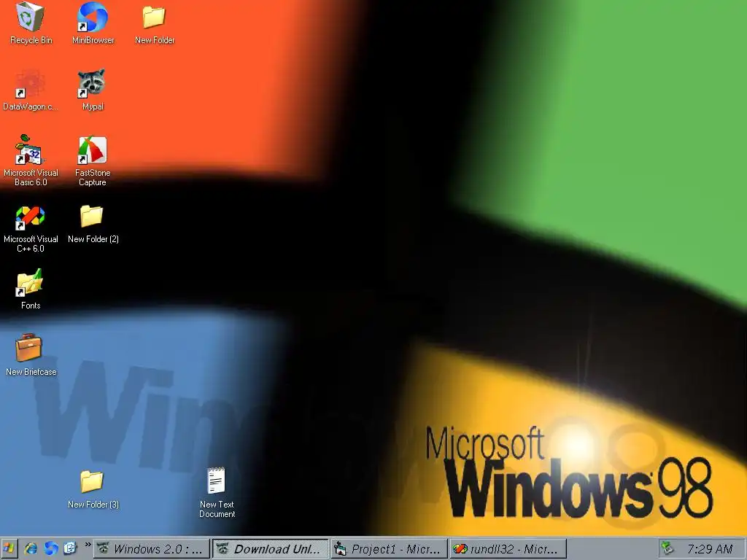
Task: Switch to Windows 2.0 taskbar button
Action: [x=152, y=549]
